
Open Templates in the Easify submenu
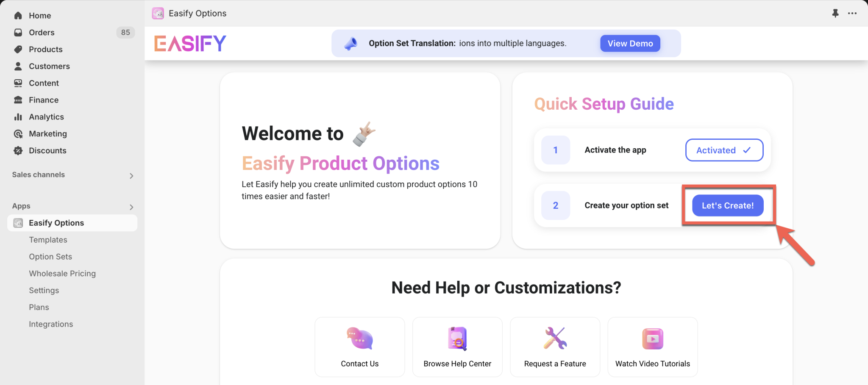(48, 240)
